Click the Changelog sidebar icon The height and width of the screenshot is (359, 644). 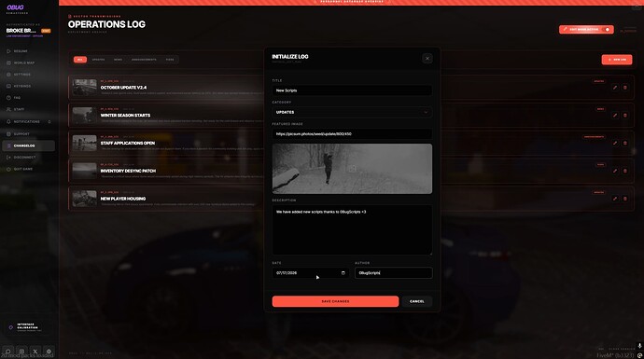[8, 145]
